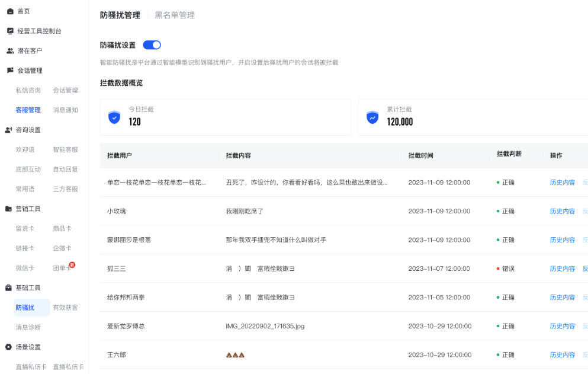Open 有效获客 tool
The image size is (588, 374).
click(65, 308)
